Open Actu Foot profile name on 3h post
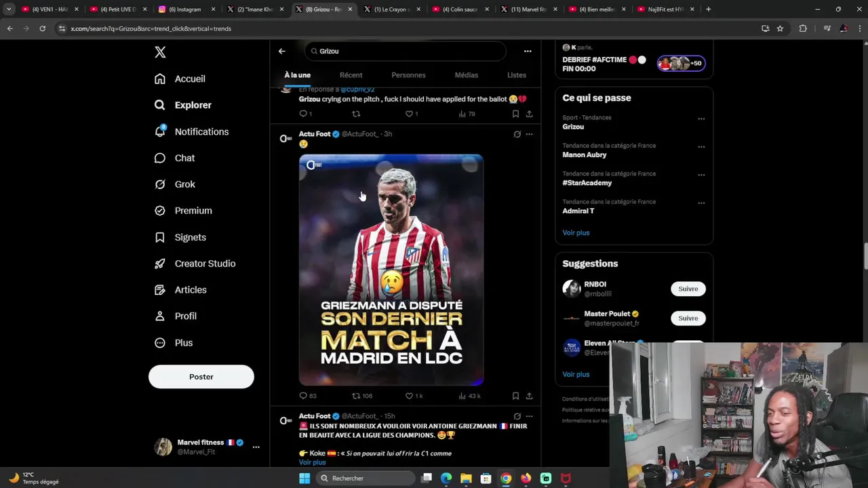 click(x=315, y=134)
